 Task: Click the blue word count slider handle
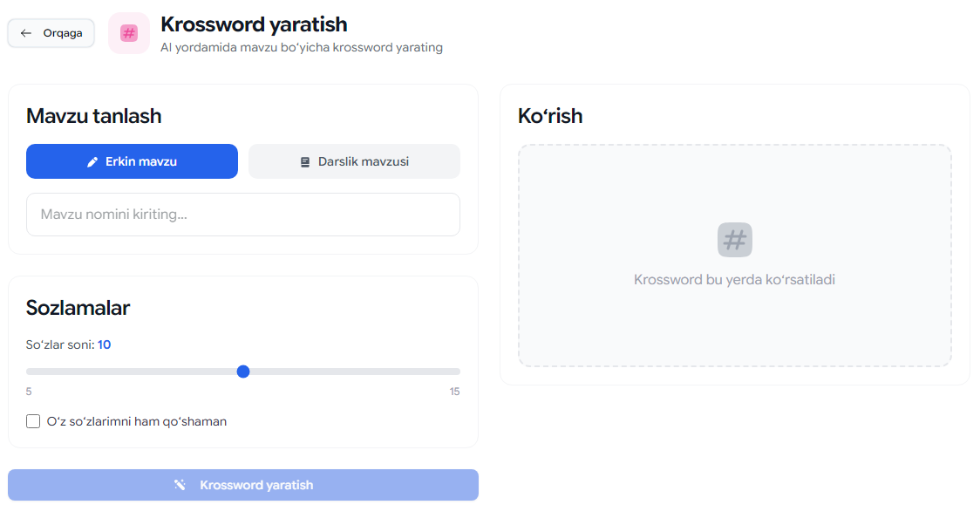point(243,372)
